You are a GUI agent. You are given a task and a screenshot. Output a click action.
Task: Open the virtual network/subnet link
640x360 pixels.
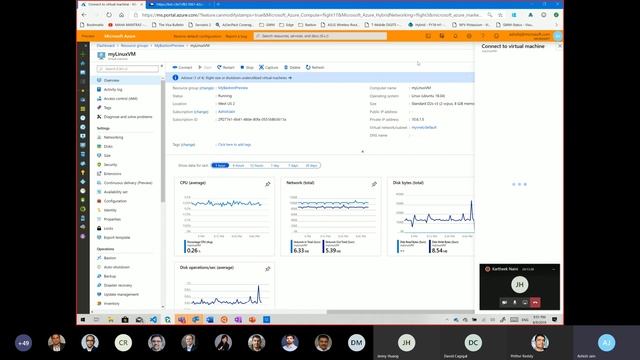pyautogui.click(x=424, y=127)
